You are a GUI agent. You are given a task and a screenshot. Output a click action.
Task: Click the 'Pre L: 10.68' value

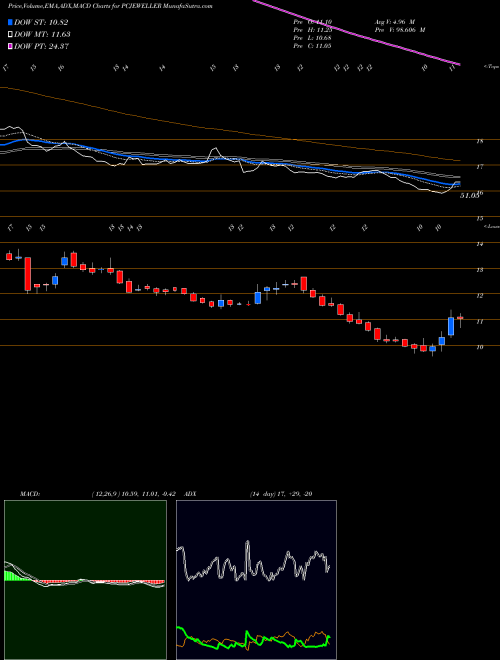(312, 38)
